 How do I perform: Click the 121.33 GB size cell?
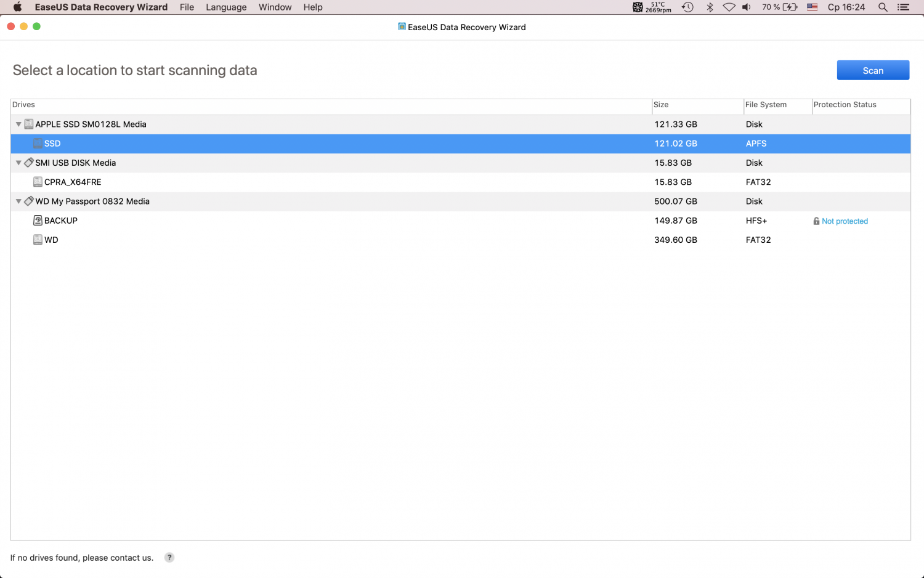[x=676, y=124]
